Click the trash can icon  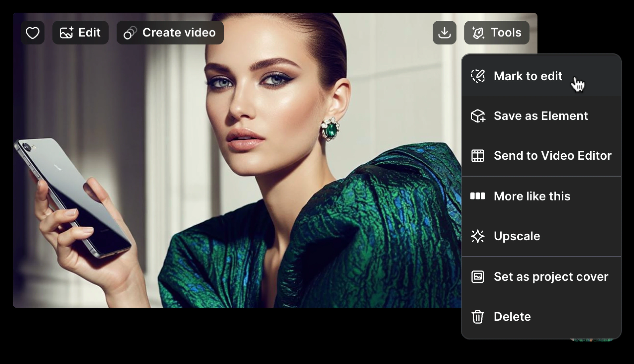(x=478, y=317)
